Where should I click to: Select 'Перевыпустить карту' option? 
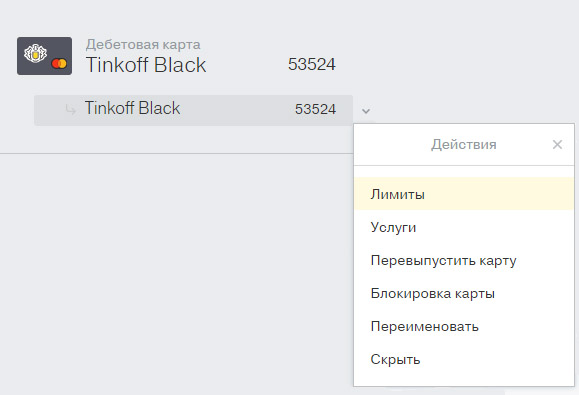pyautogui.click(x=464, y=260)
